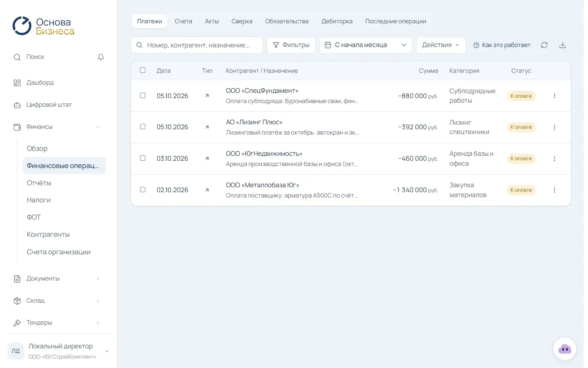
Task: Open Отчёты in Финансы submenu
Action: 64,183
